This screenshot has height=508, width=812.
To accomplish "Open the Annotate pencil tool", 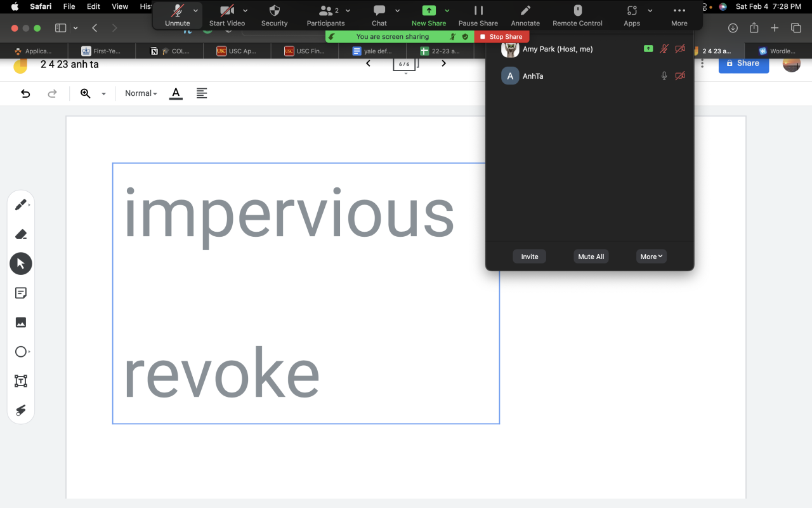I will (525, 15).
